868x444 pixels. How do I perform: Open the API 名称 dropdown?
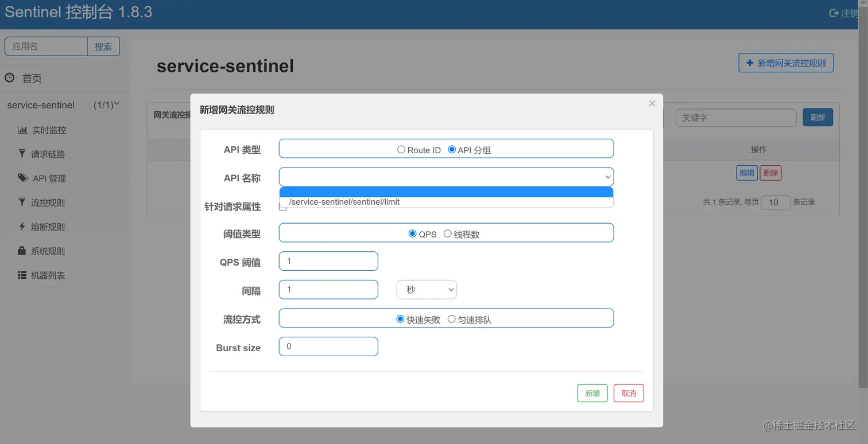click(446, 177)
